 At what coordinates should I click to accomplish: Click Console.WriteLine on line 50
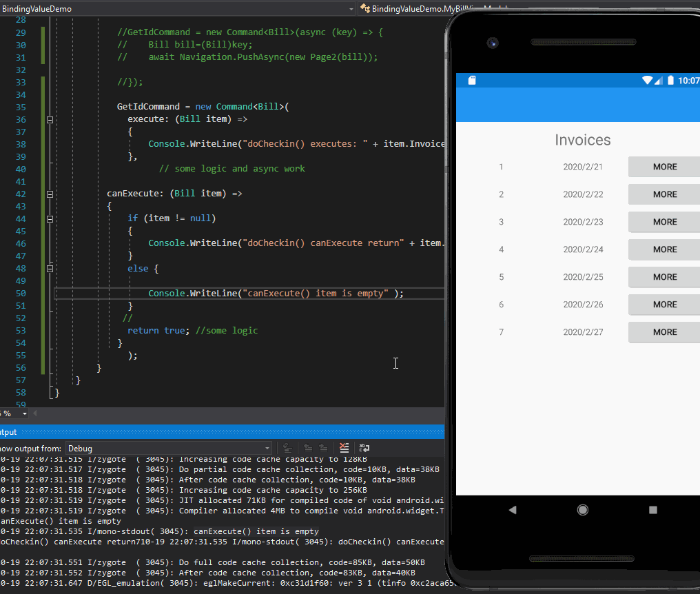(192, 294)
